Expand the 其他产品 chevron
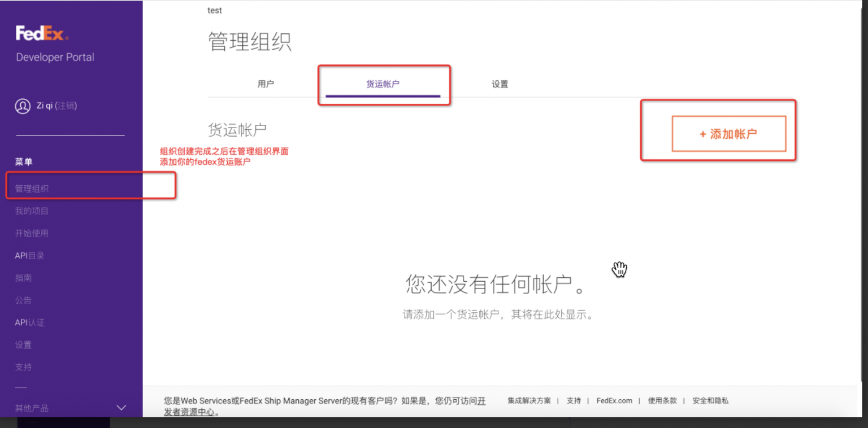868x428 pixels. coord(121,408)
